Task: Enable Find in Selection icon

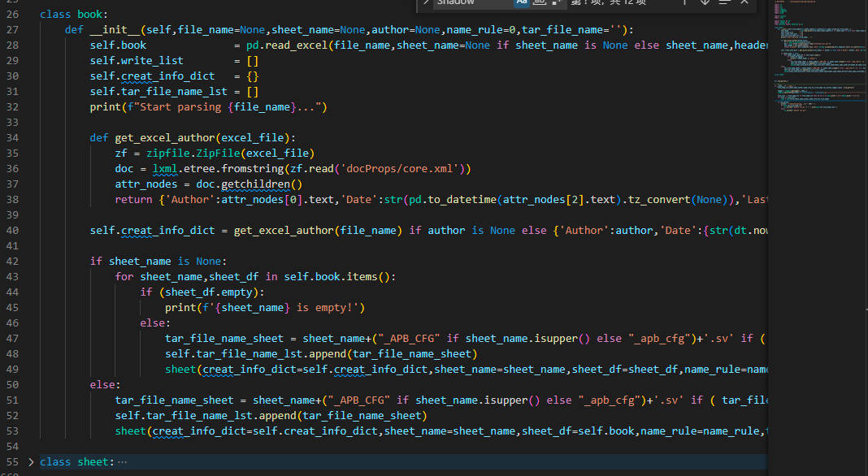Action: pos(723,2)
